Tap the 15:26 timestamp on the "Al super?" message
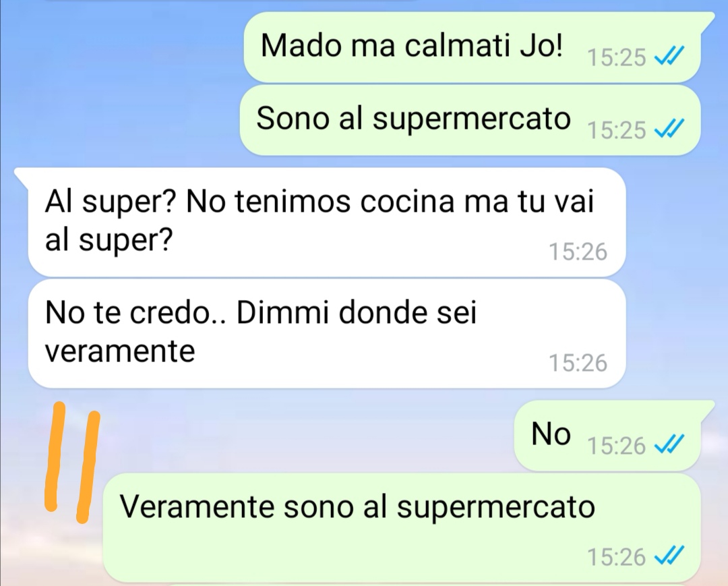 [x=578, y=252]
